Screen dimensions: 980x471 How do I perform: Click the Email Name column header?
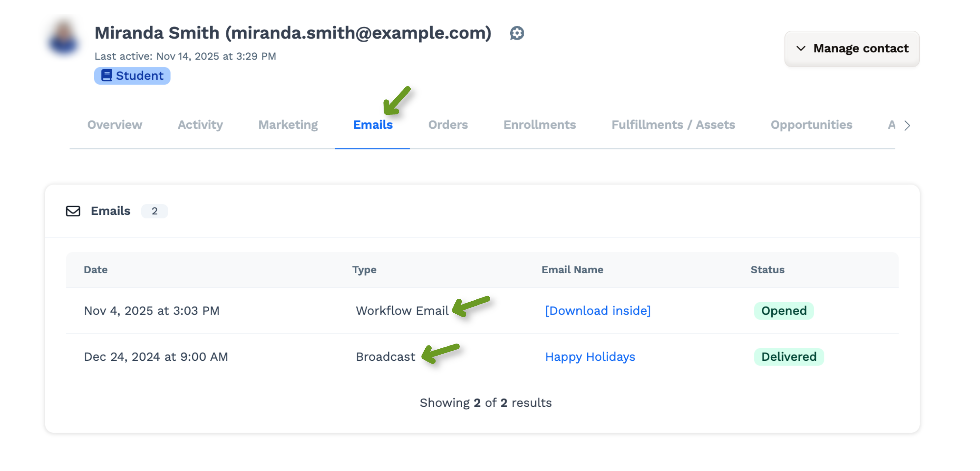(572, 270)
